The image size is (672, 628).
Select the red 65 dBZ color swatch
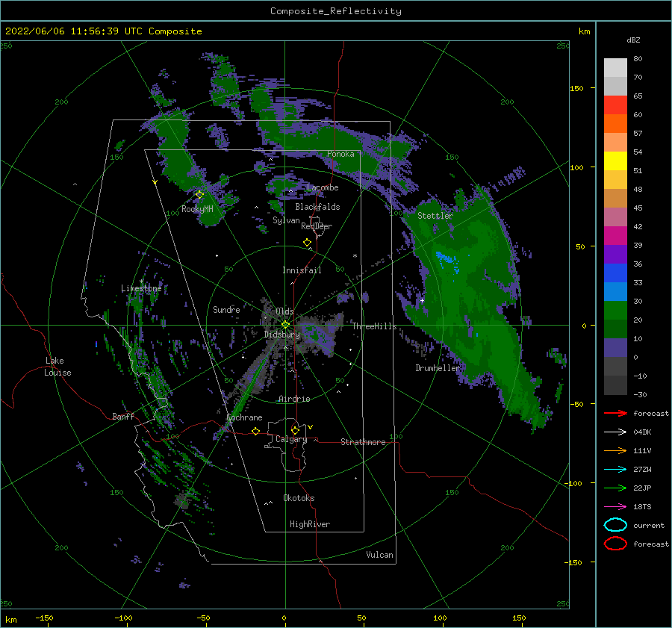615,105
